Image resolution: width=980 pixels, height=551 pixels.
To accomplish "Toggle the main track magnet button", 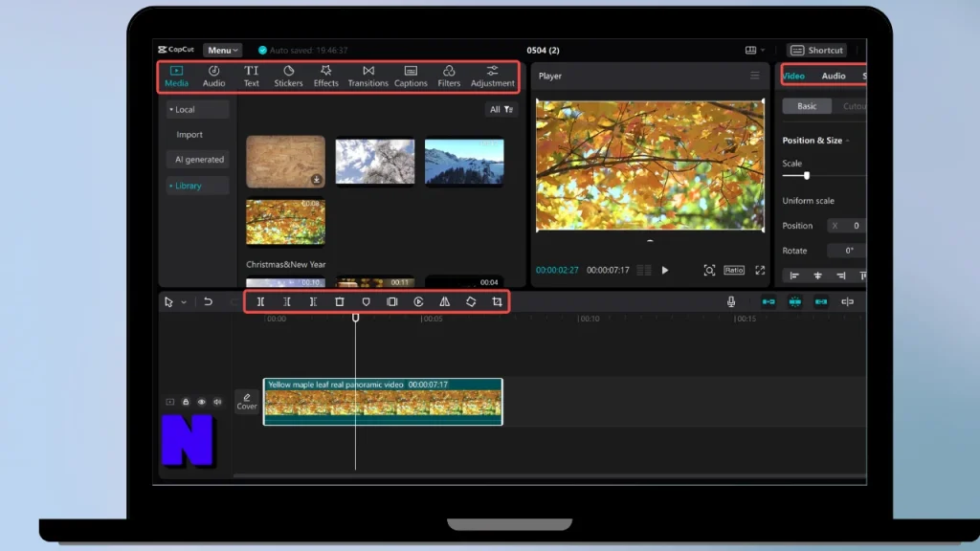I will [x=768, y=301].
